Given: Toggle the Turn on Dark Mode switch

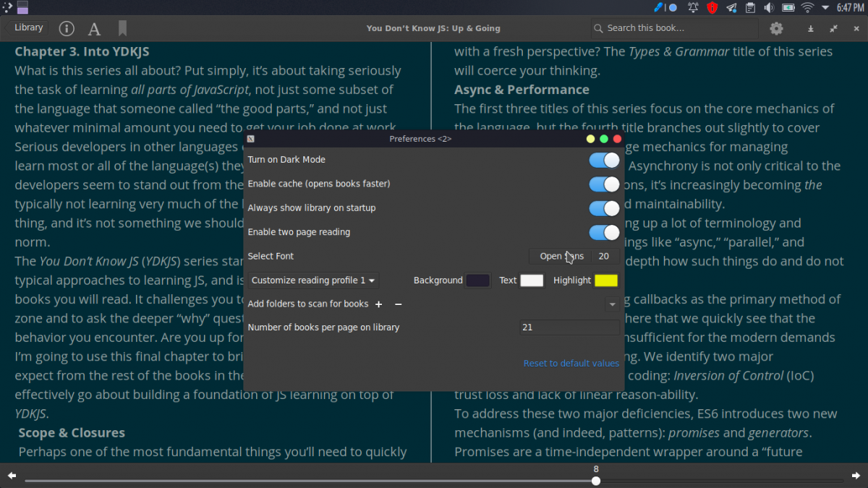Looking at the screenshot, I should [604, 160].
